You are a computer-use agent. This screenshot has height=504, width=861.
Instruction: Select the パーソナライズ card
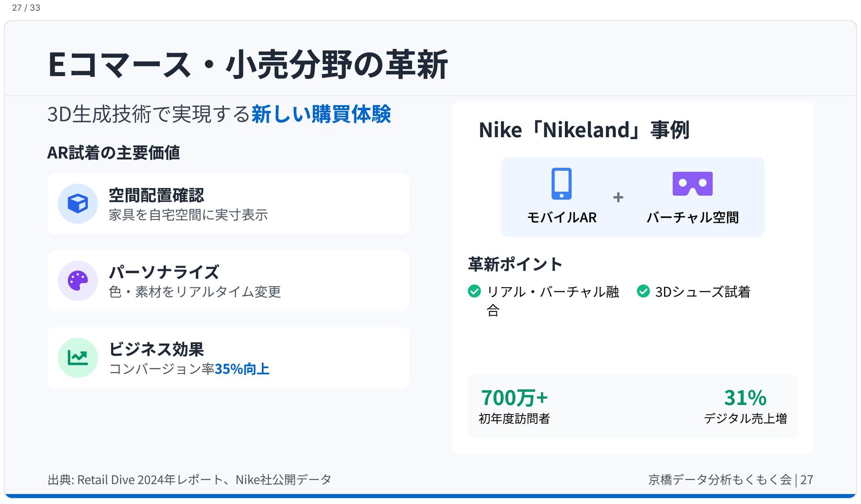point(228,281)
